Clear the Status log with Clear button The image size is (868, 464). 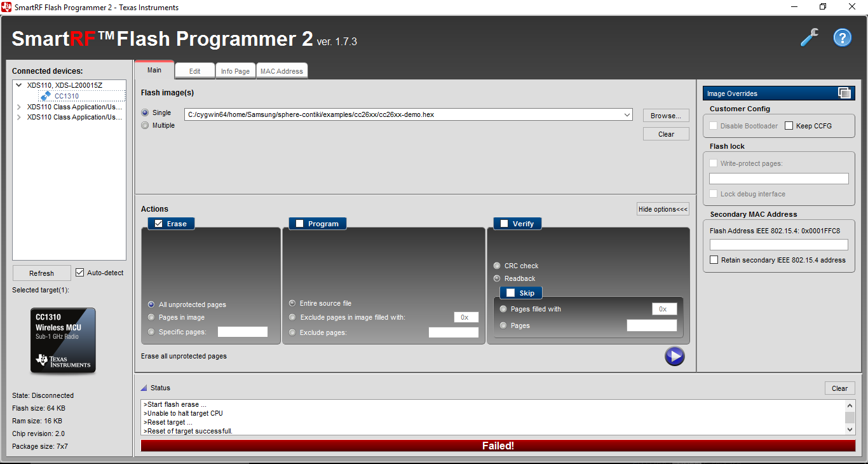point(839,388)
